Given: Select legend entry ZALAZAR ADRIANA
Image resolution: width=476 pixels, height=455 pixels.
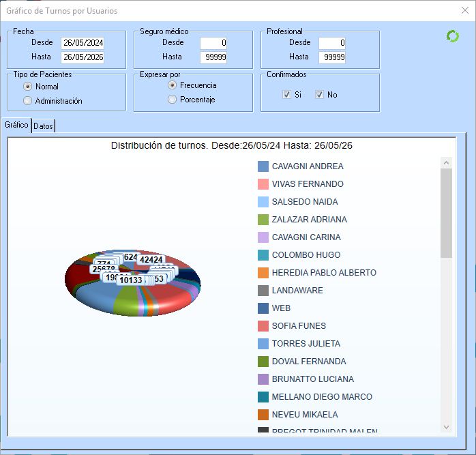Looking at the screenshot, I should (310, 220).
